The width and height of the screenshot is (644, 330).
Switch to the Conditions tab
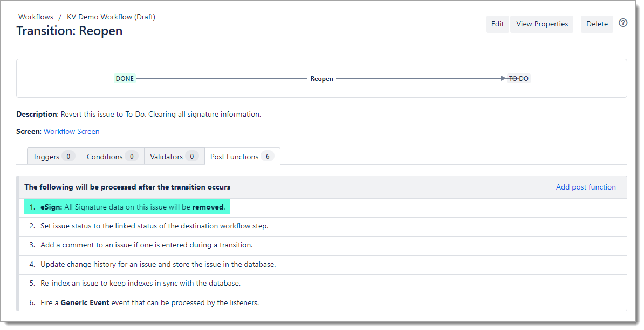pos(112,157)
